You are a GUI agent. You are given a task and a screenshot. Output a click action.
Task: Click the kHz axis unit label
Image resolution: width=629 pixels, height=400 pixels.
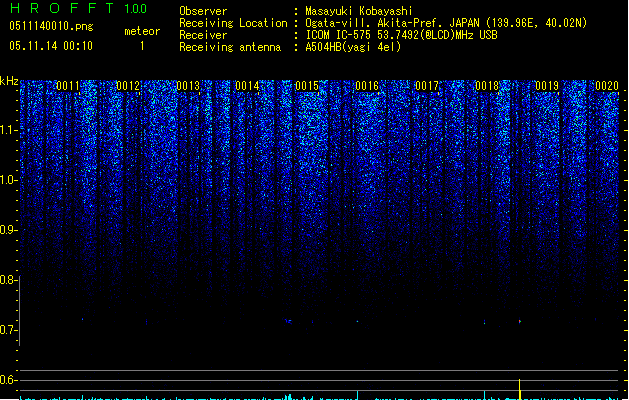point(9,81)
